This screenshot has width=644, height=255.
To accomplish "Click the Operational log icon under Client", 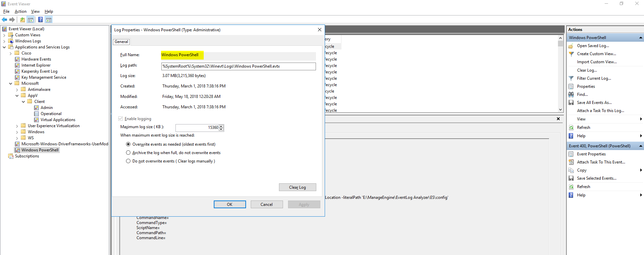I will click(x=36, y=114).
